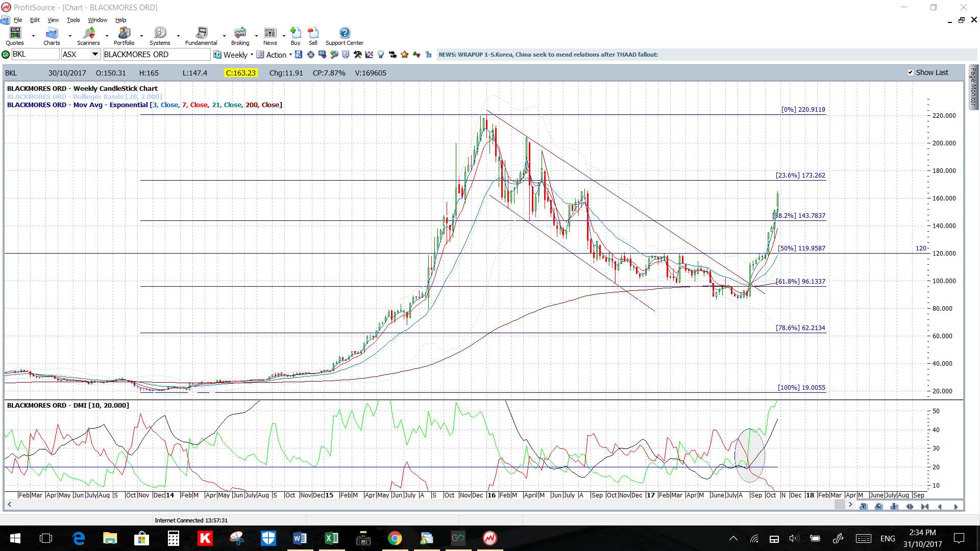The image size is (980, 551).
Task: Click the [23.6%] 173.262 Fibonacci label
Action: pos(800,176)
